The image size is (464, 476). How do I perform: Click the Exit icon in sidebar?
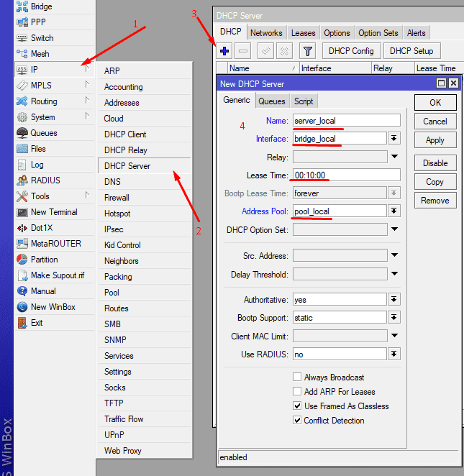22,323
